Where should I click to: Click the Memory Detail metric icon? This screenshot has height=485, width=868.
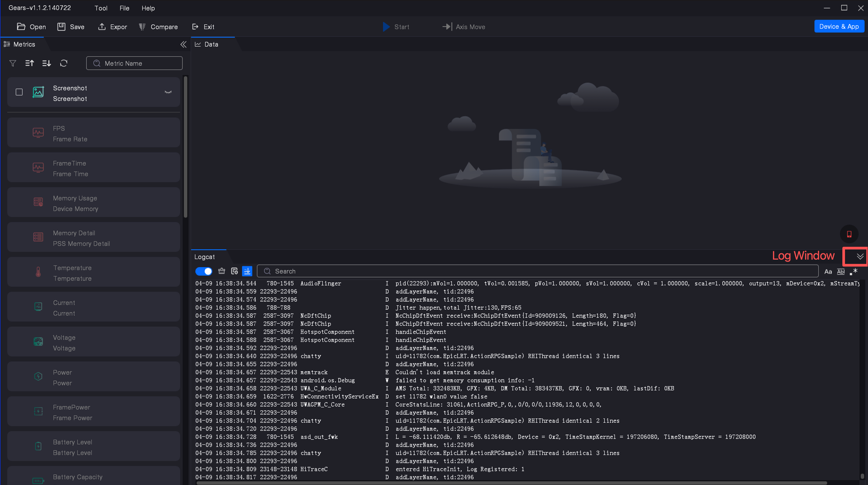[x=38, y=237]
